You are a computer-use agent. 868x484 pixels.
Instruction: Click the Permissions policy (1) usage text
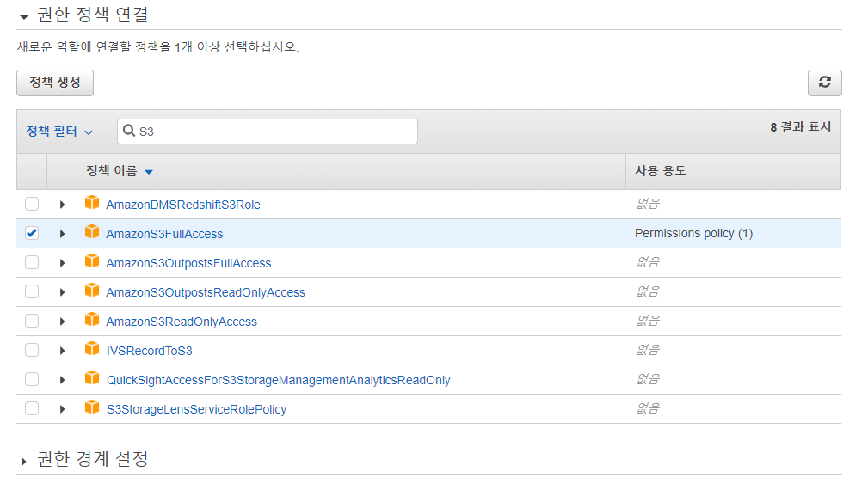(693, 234)
